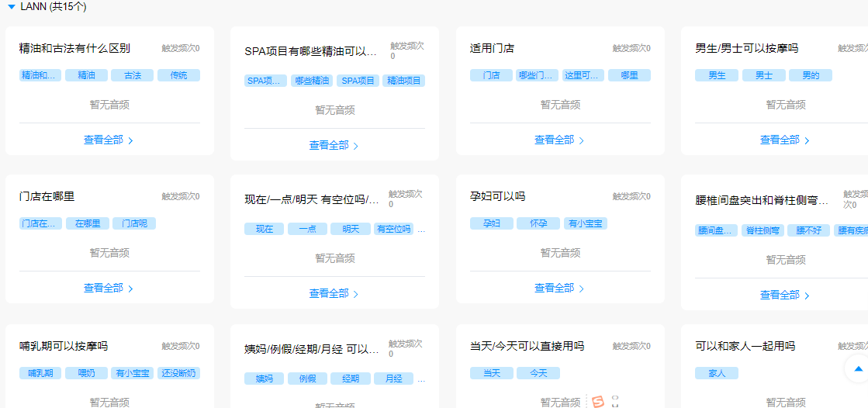The height and width of the screenshot is (408, 868).
Task: Open the 当天/今天可以直接用吗 card title
Action: (527, 346)
